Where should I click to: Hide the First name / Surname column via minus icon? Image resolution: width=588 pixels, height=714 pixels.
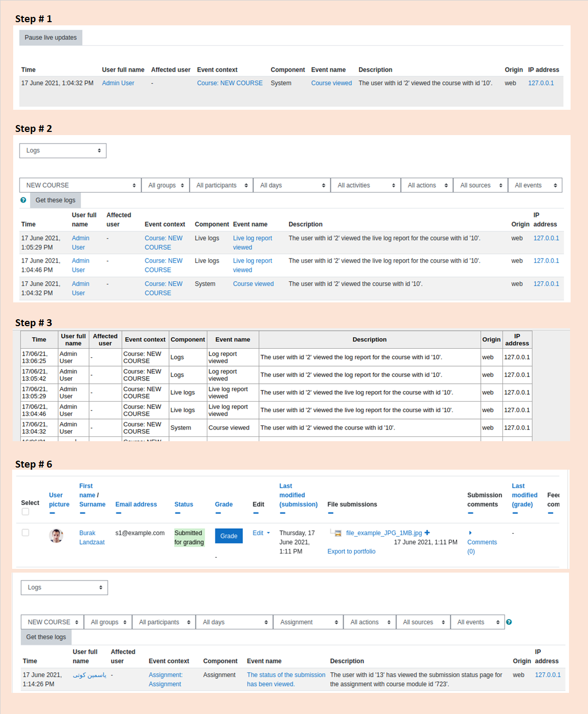pyautogui.click(x=82, y=513)
